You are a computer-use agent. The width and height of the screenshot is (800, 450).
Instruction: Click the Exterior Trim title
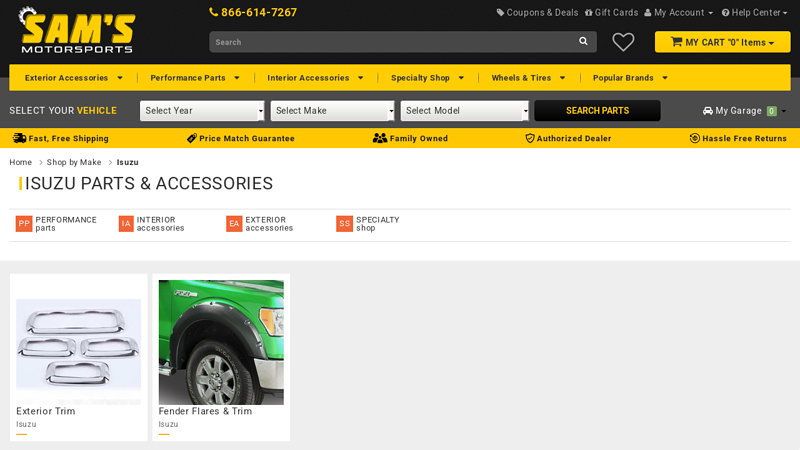click(45, 411)
